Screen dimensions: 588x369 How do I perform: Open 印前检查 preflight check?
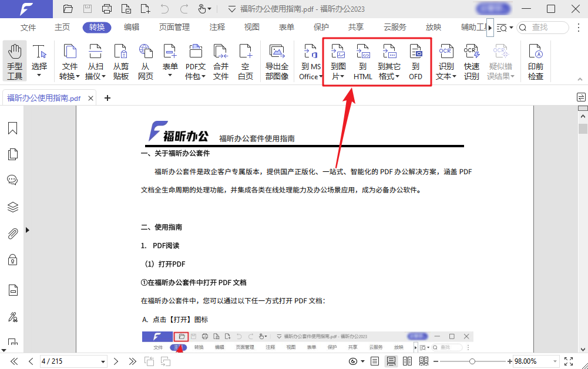(x=535, y=60)
